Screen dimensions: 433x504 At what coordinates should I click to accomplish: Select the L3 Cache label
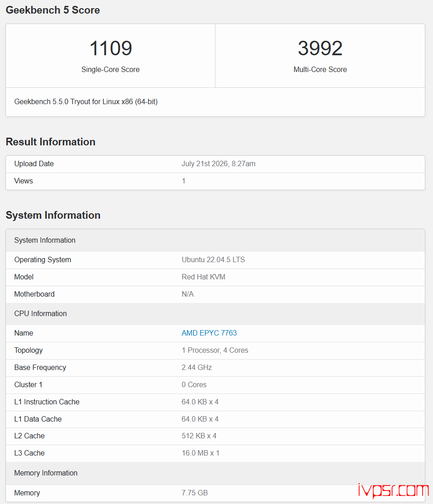coord(29,453)
